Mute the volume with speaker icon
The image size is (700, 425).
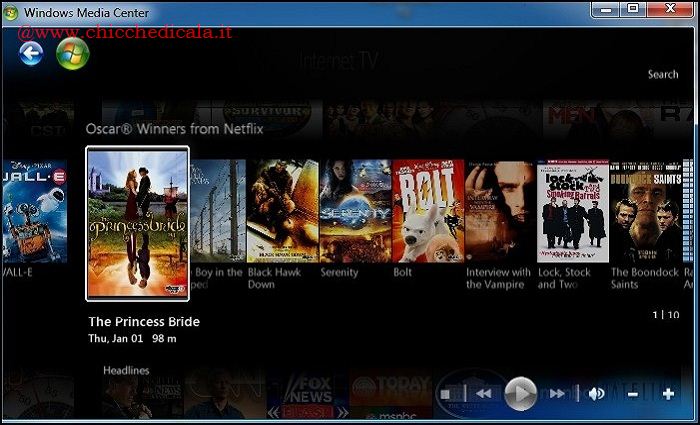pos(596,394)
